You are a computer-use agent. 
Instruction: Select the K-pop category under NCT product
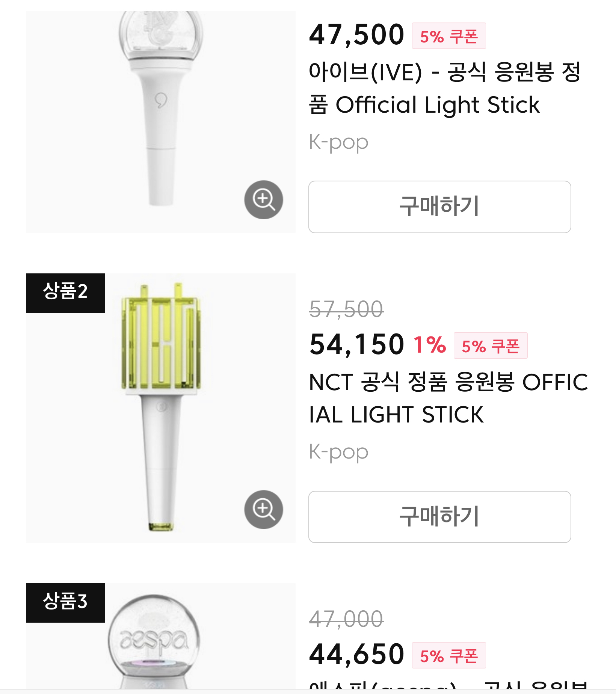(338, 452)
